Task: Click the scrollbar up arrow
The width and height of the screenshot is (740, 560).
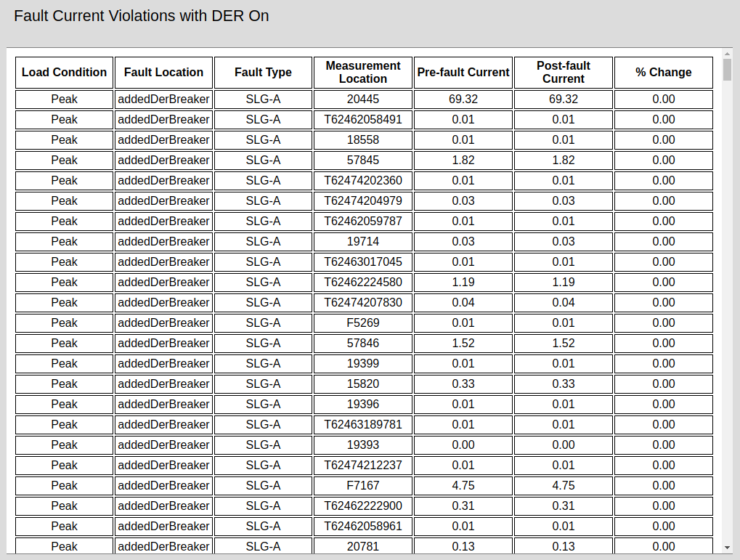Action: click(727, 54)
